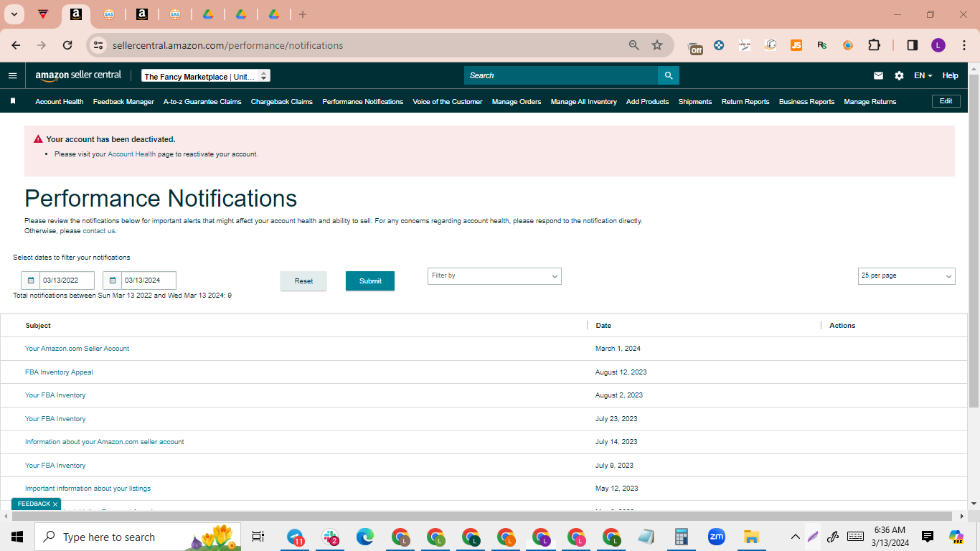Open the buyer messages envelope icon
This screenshot has height=551, width=980.
[x=878, y=75]
